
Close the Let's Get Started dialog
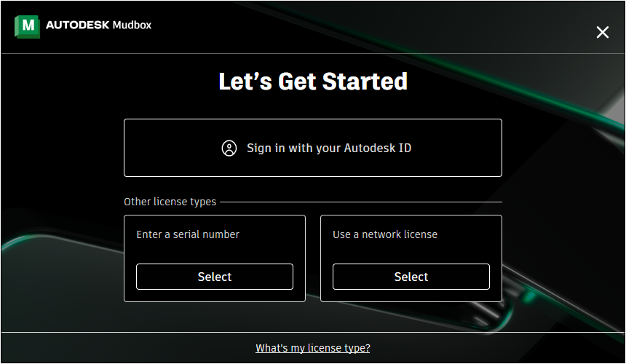603,32
